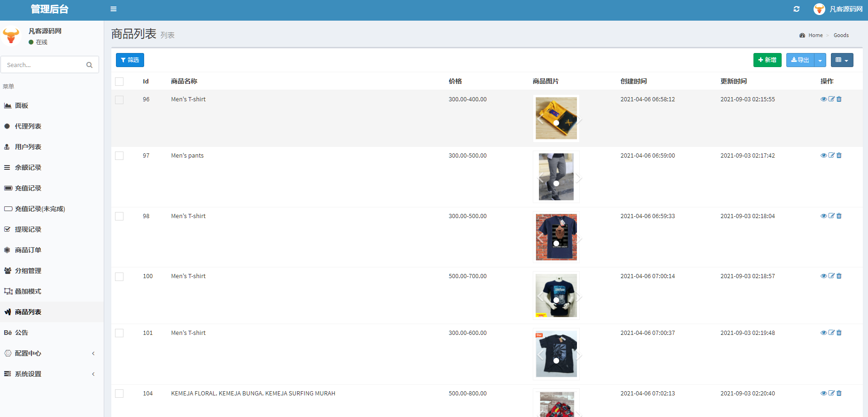The image size is (868, 417).
Task: Select the checkbox for Men's pants row
Action: (x=119, y=156)
